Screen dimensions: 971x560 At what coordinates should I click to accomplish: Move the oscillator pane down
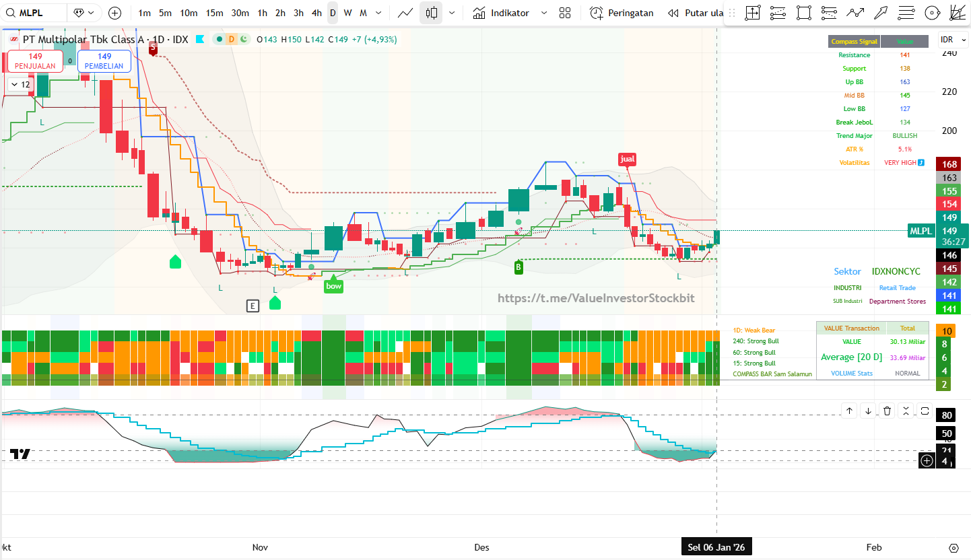pyautogui.click(x=869, y=411)
